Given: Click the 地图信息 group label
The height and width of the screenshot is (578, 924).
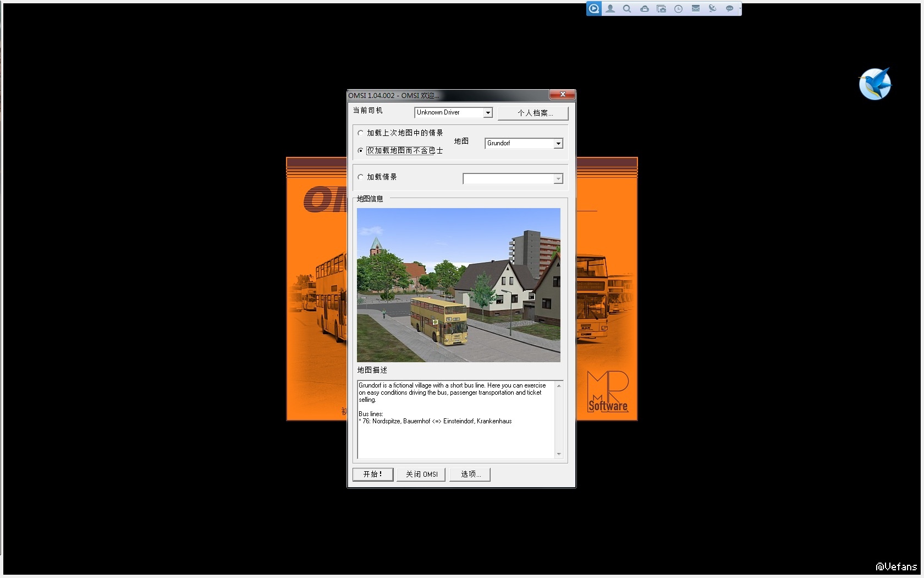Looking at the screenshot, I should click(370, 199).
